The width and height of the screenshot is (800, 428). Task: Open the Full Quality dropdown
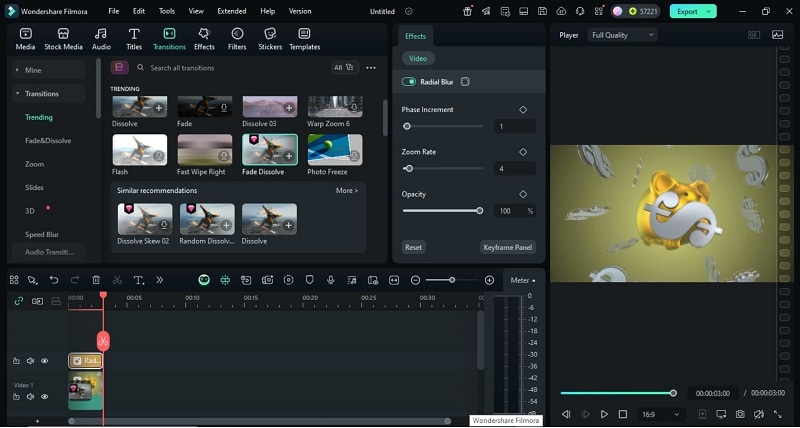(622, 35)
